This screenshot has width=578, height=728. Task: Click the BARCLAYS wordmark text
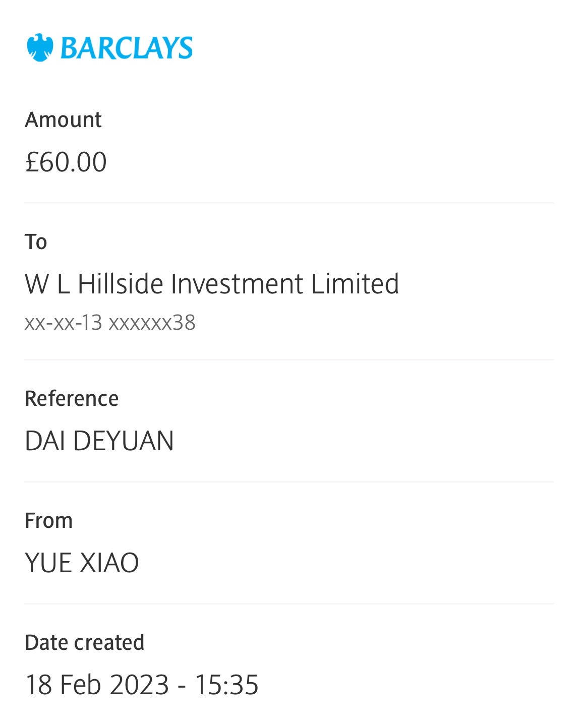tap(126, 48)
